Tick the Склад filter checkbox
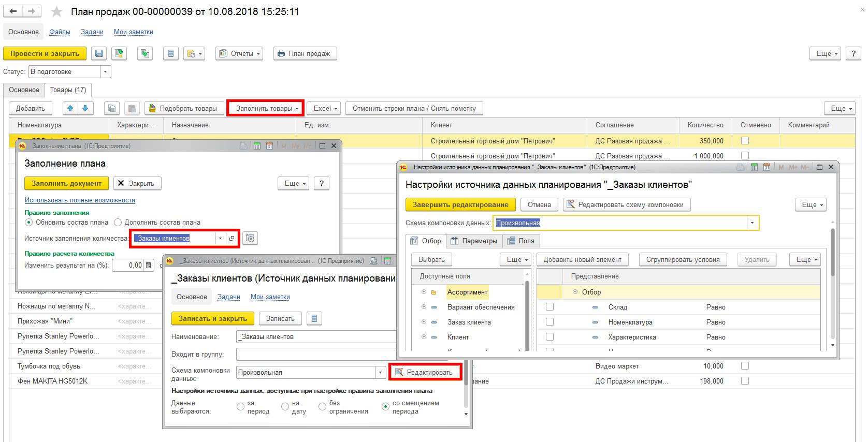Image resolution: width=868 pixels, height=442 pixels. tap(549, 307)
